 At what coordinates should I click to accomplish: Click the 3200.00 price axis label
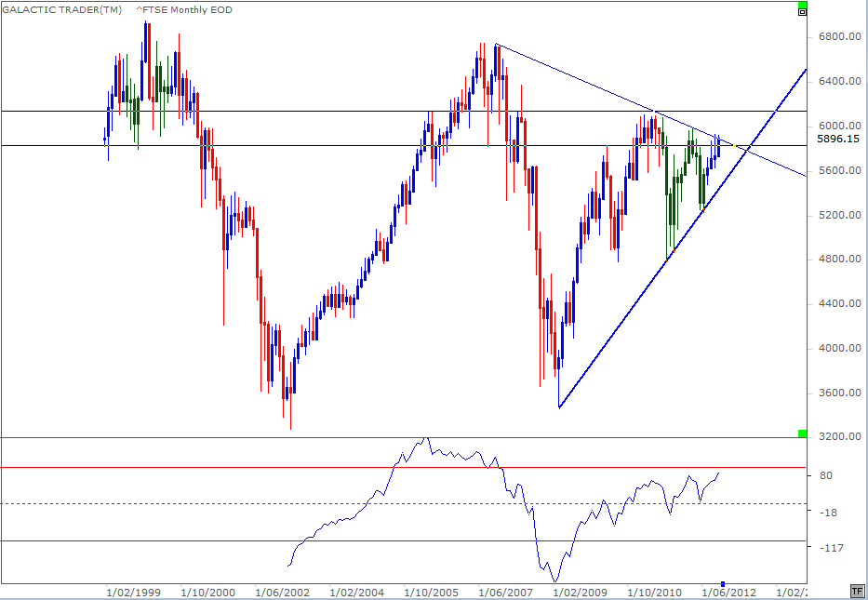(x=841, y=436)
